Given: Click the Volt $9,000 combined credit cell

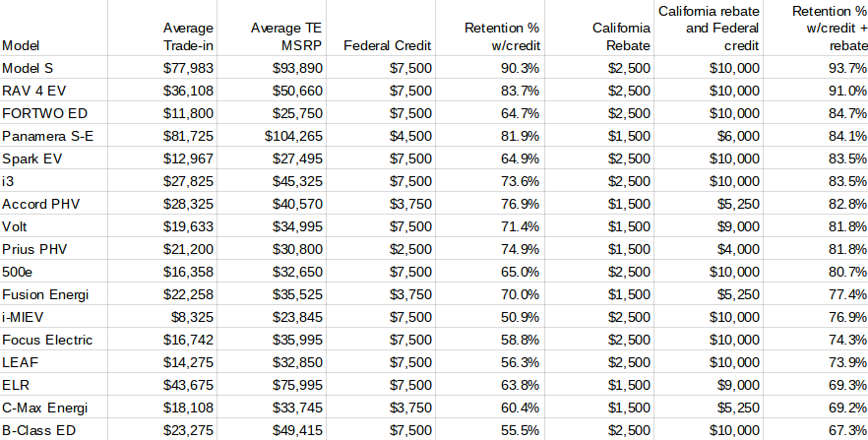Looking at the screenshot, I should point(709,226).
